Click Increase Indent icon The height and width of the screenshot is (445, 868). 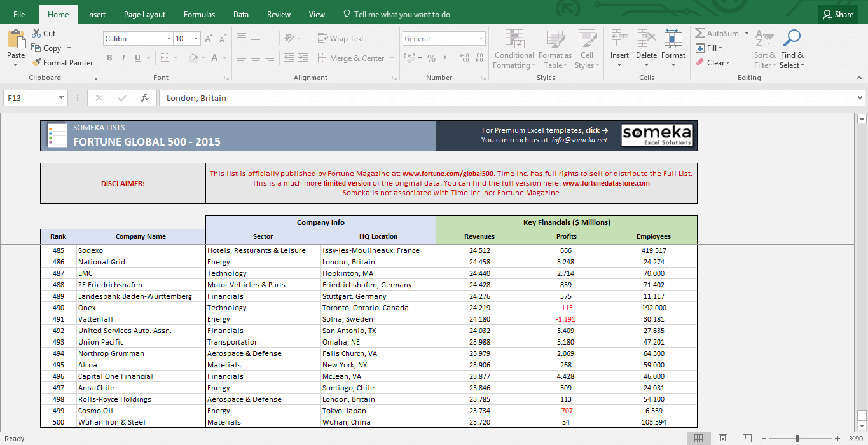click(305, 58)
